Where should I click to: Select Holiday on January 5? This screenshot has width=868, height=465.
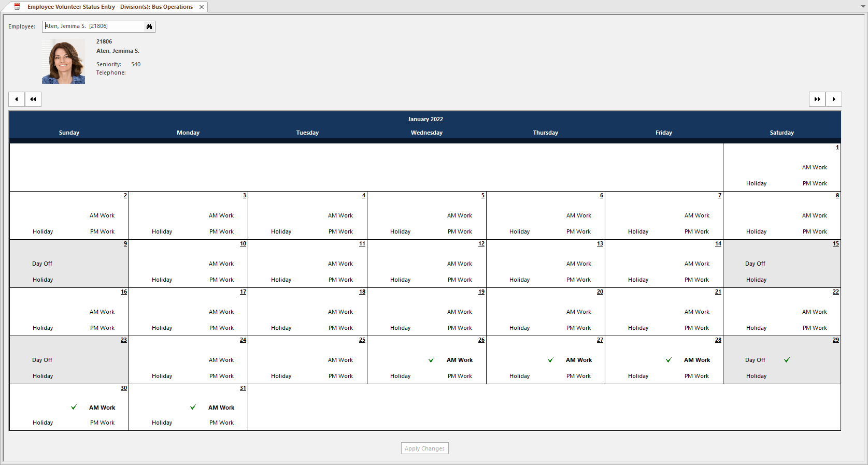click(400, 232)
